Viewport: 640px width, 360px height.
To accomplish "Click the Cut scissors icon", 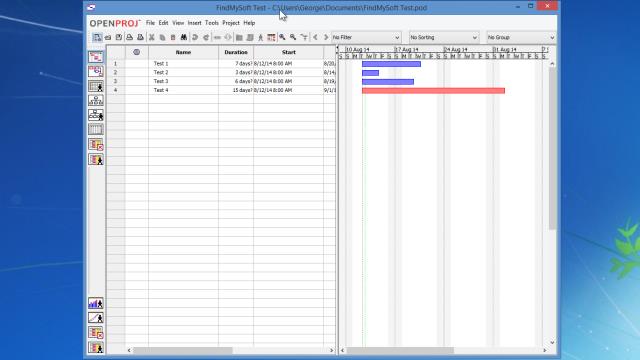I will pos(151,38).
